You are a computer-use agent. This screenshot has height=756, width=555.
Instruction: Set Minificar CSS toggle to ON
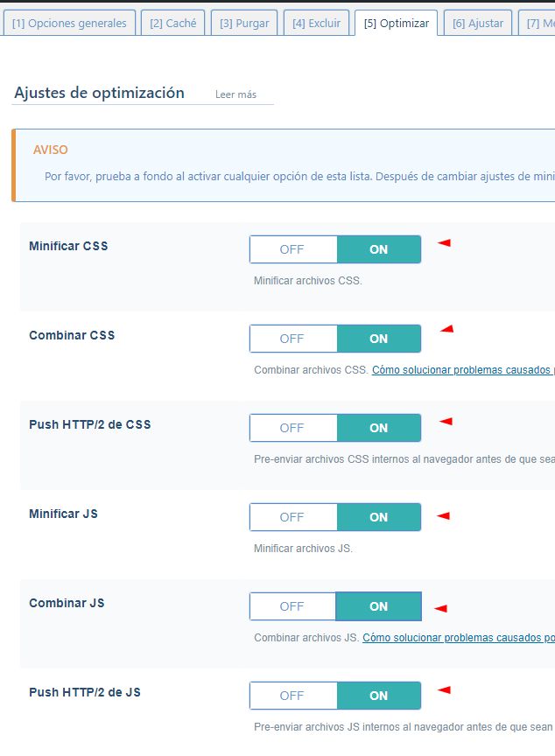378,249
